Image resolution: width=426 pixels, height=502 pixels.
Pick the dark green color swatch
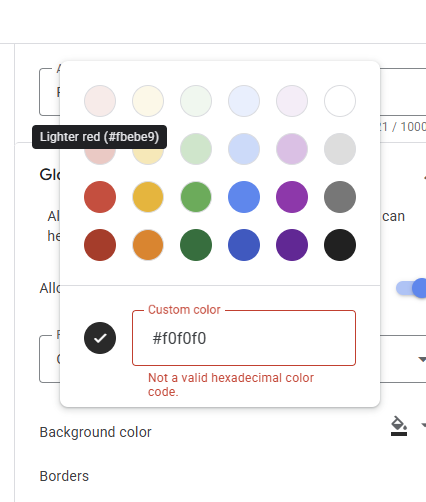(x=196, y=245)
